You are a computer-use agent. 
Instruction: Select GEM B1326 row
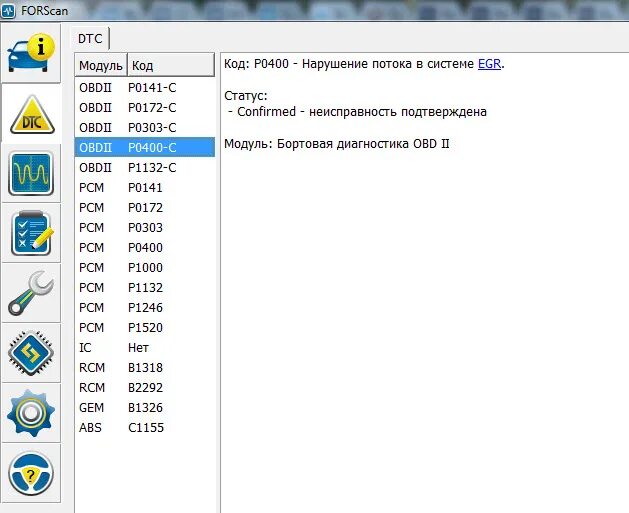145,408
